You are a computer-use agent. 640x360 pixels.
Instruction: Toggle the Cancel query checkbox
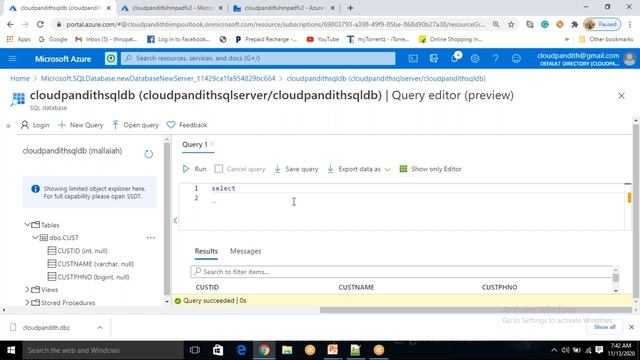(219, 169)
